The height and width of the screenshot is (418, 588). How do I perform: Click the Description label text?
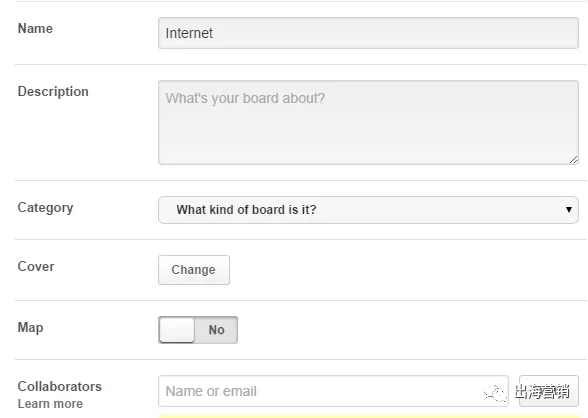click(x=53, y=91)
